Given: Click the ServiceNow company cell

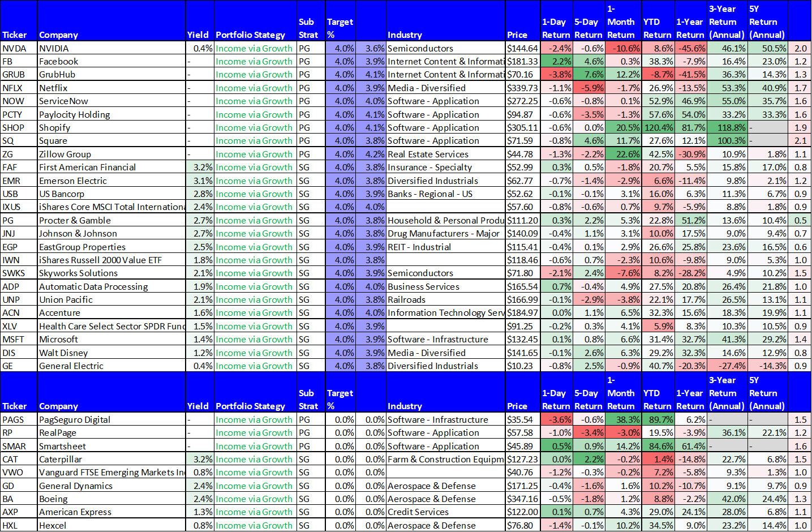Looking at the screenshot, I should (111, 101).
